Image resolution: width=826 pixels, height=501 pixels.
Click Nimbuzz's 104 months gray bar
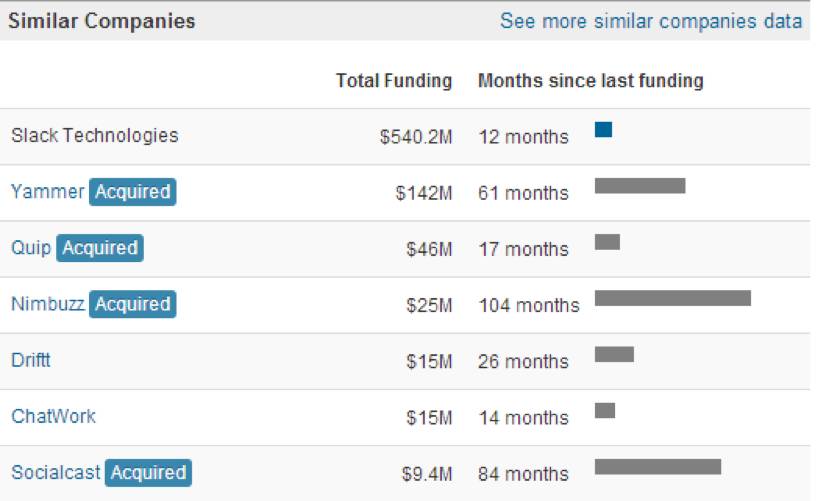coord(672,298)
